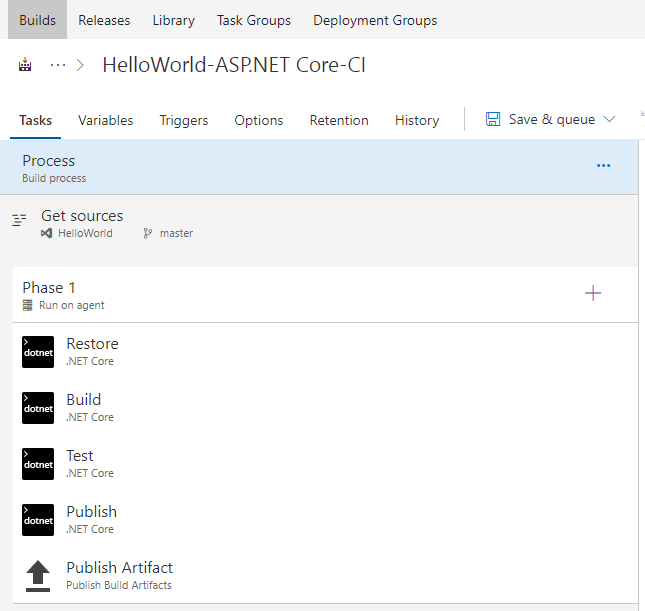Image resolution: width=645 pixels, height=611 pixels.
Task: Click the Get sources lines icon
Action: click(19, 221)
